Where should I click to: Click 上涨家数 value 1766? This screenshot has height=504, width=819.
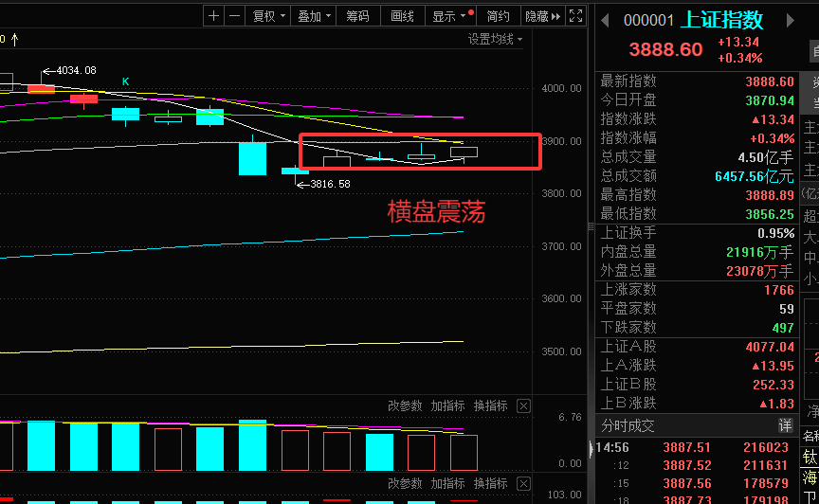click(x=779, y=290)
